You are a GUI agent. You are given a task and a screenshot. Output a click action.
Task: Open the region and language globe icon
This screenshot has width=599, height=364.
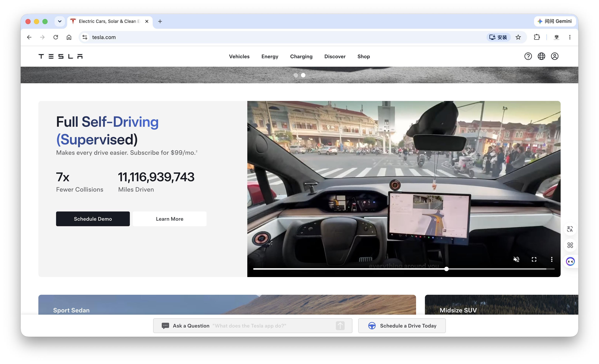[x=541, y=56]
